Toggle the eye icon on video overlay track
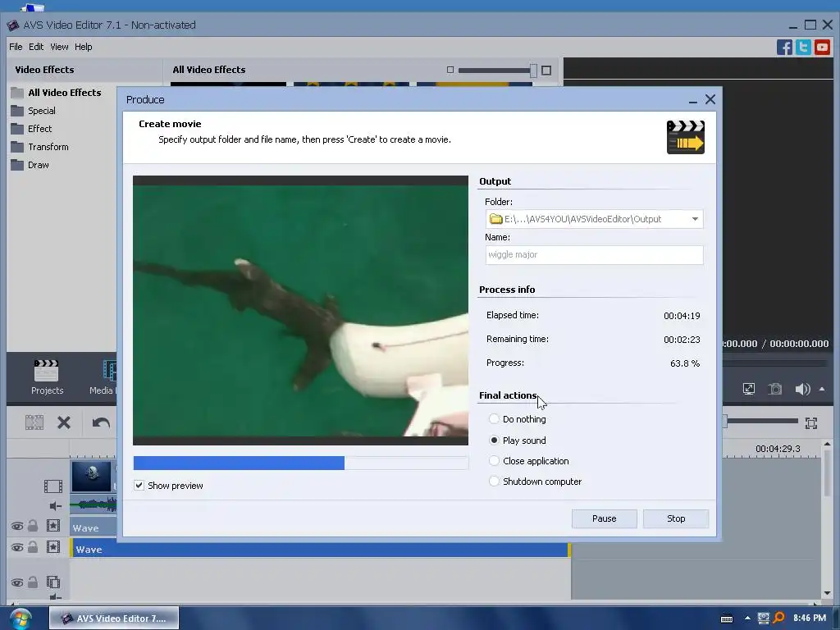 coord(17,582)
